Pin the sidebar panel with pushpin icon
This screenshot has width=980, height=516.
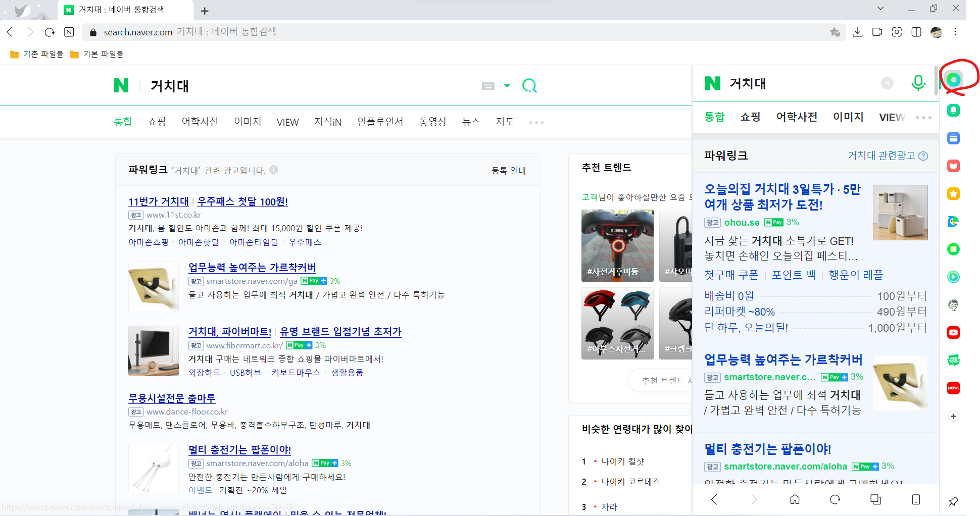point(953,501)
